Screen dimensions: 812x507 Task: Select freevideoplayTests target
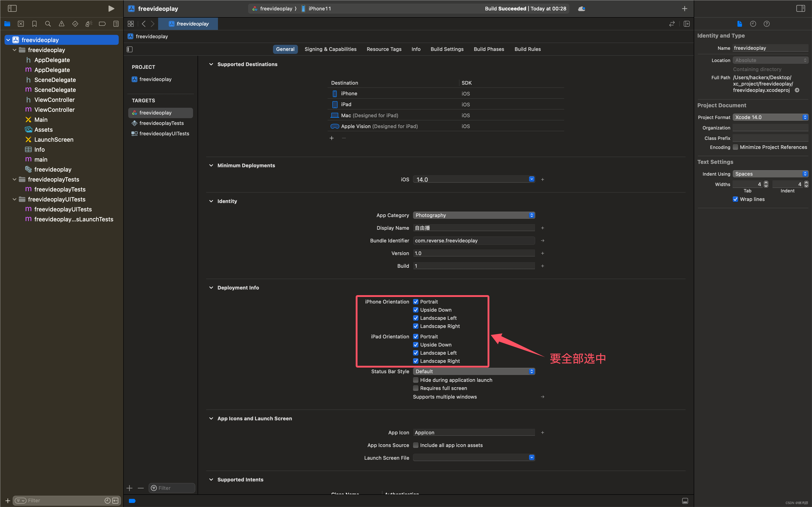(x=161, y=123)
